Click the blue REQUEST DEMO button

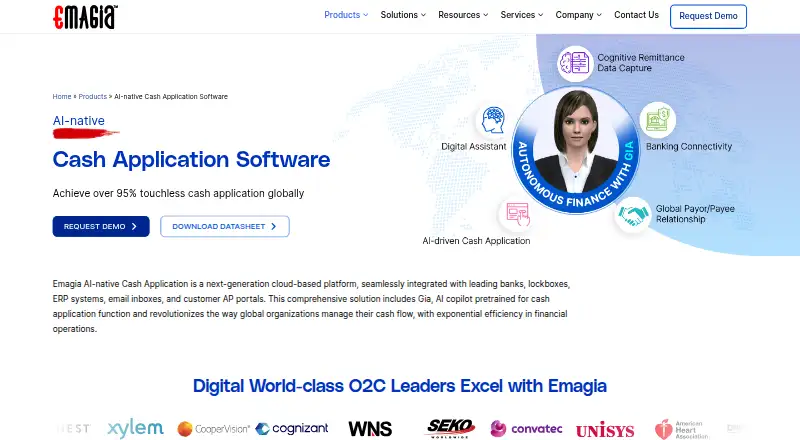(101, 226)
